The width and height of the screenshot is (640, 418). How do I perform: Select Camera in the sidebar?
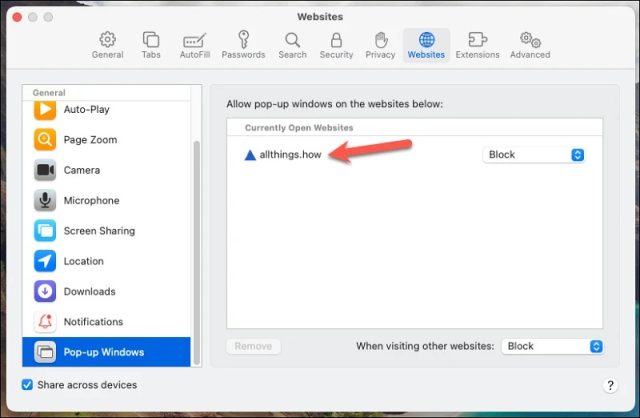pos(107,170)
